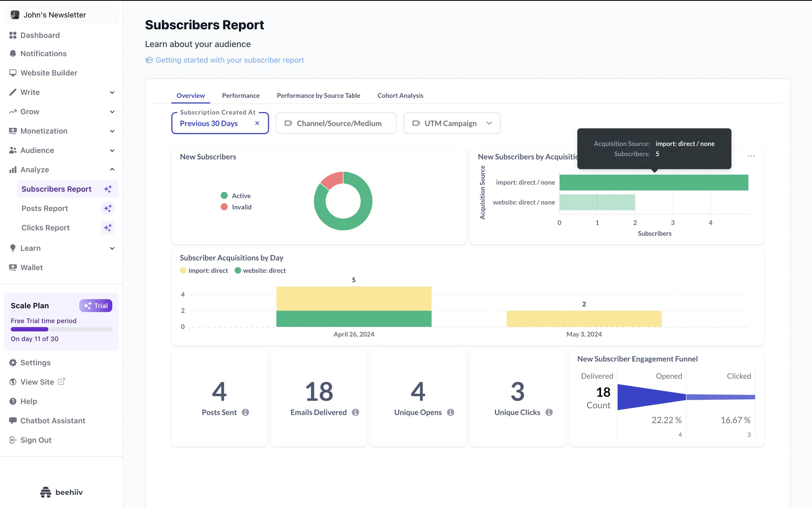This screenshot has height=508, width=812.
Task: Click the Posts Sent info icon
Action: coord(245,412)
